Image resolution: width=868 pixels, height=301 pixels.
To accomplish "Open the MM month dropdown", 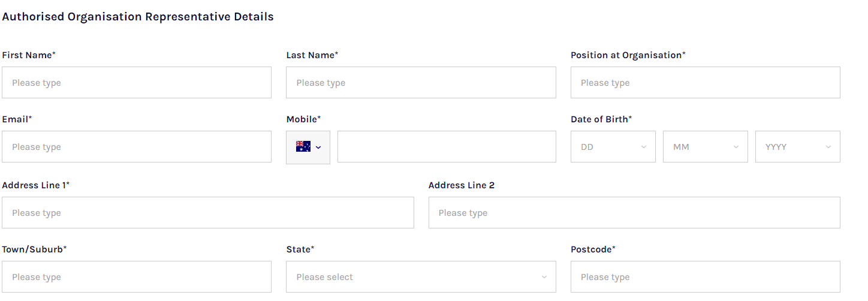I will (706, 147).
